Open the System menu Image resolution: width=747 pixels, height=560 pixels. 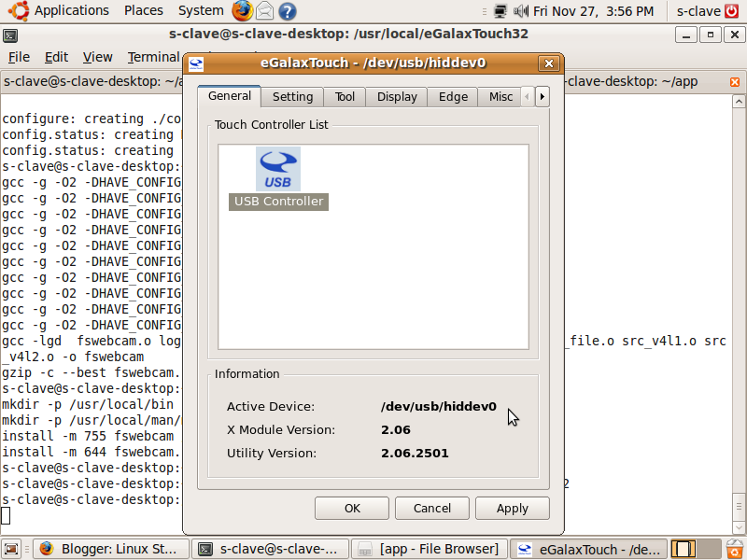tap(201, 10)
